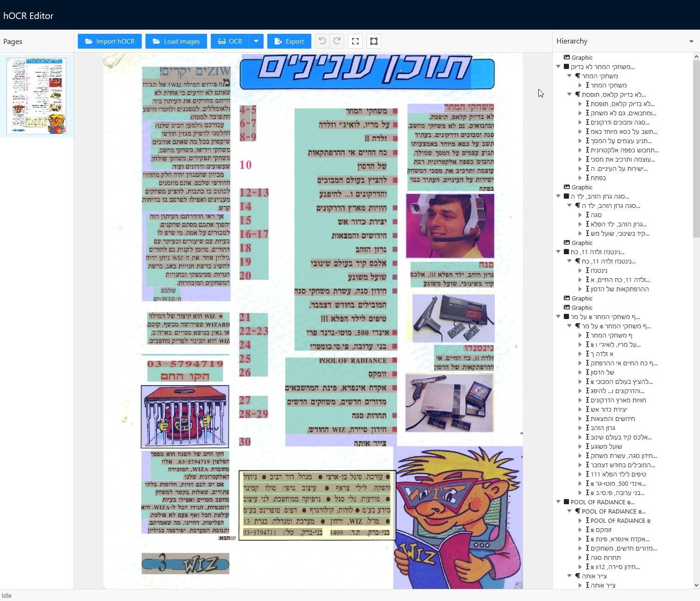The height and width of the screenshot is (601, 700).
Task: Click the line icon of גרון הזהב line
Action: pos(587,428)
